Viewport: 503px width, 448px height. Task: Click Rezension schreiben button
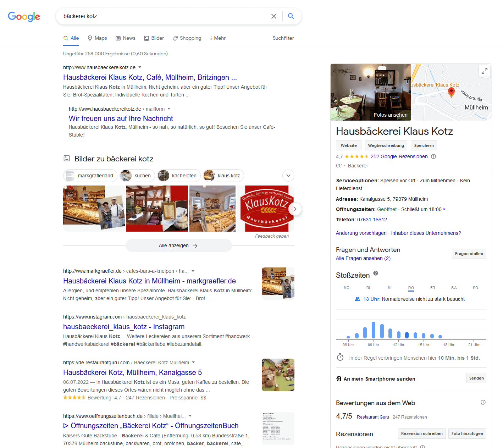[422, 433]
